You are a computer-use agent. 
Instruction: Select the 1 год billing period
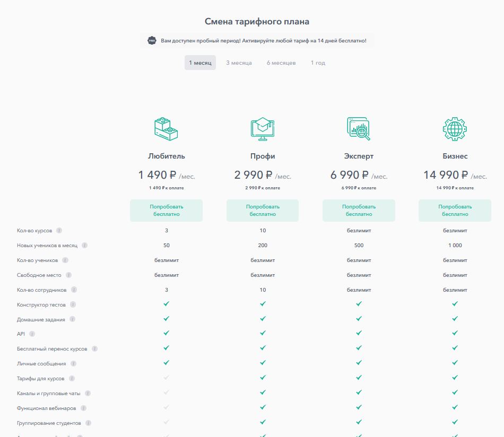318,63
